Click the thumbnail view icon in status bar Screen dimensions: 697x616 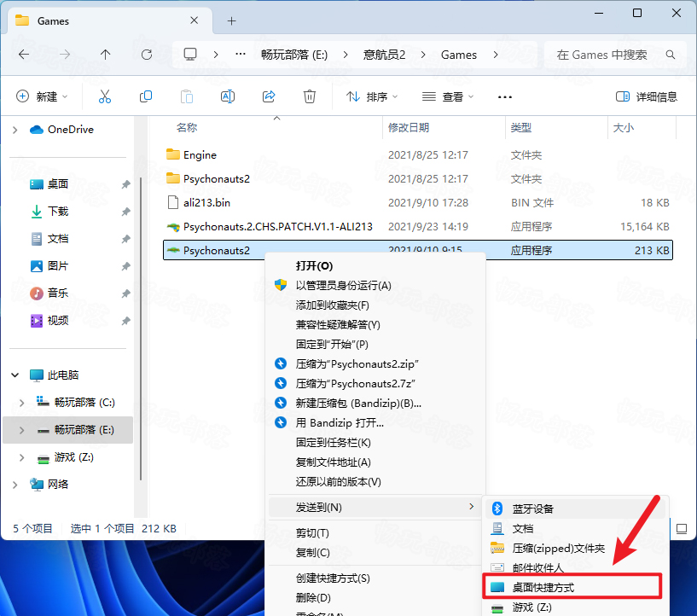pyautogui.click(x=682, y=528)
